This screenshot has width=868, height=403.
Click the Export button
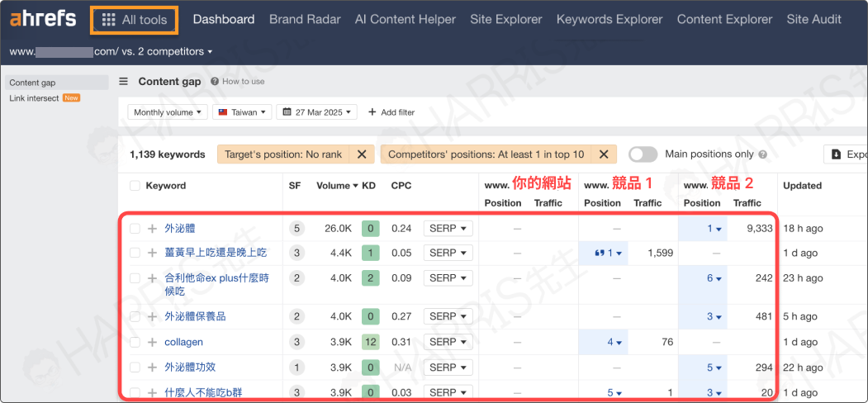coord(846,154)
